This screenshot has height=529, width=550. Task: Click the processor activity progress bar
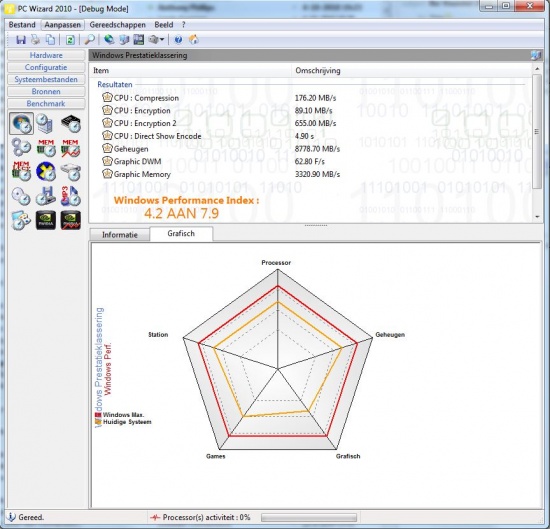pos(309,517)
